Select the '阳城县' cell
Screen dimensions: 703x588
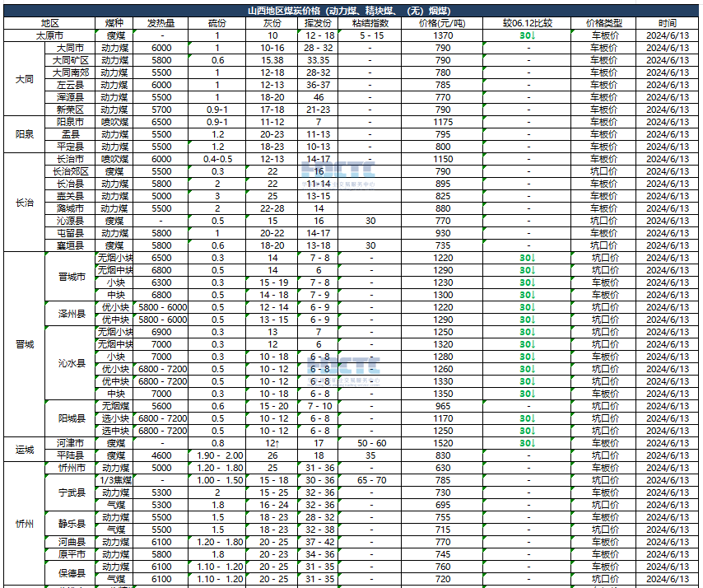(x=72, y=418)
